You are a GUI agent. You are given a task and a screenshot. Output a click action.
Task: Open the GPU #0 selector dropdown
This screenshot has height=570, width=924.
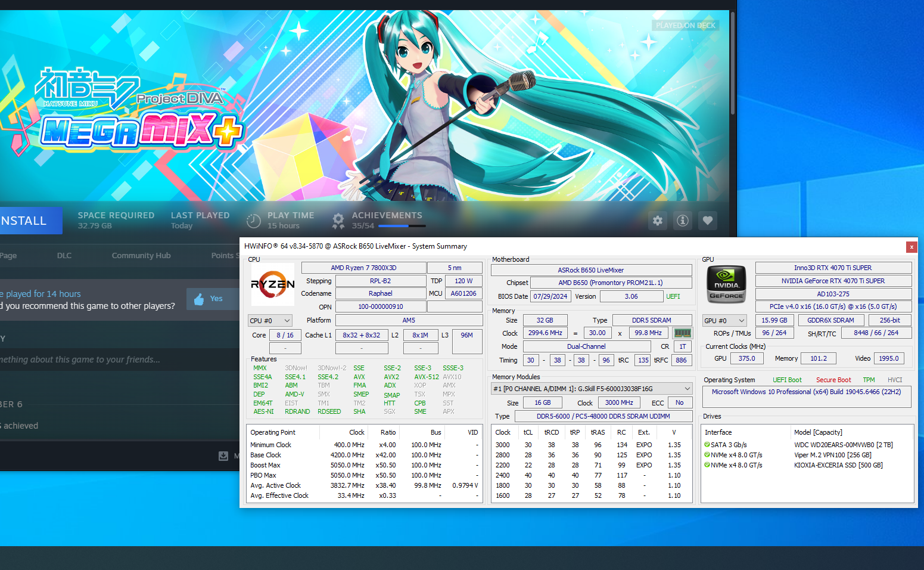pyautogui.click(x=725, y=320)
